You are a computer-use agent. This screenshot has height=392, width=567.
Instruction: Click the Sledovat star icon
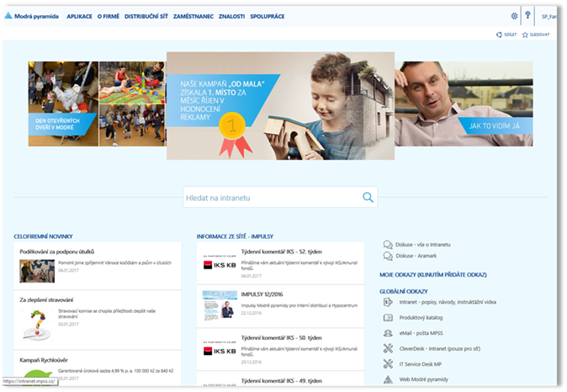525,34
